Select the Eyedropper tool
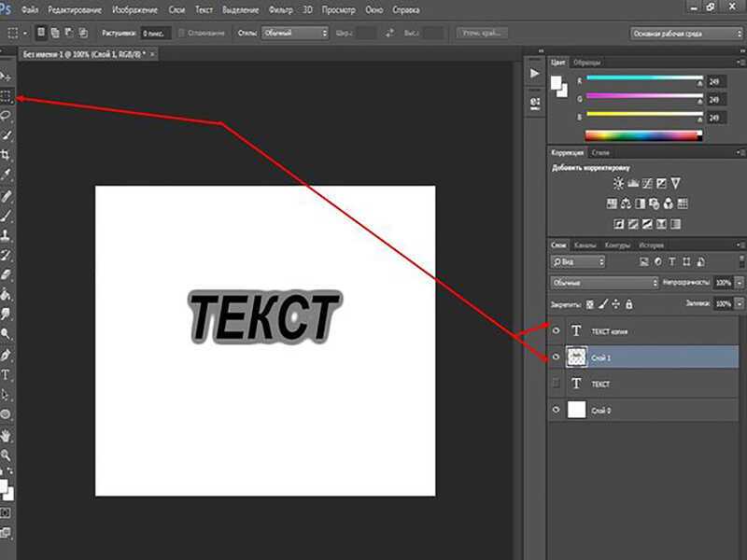Viewport: 747px width, 560px height. (x=6, y=175)
